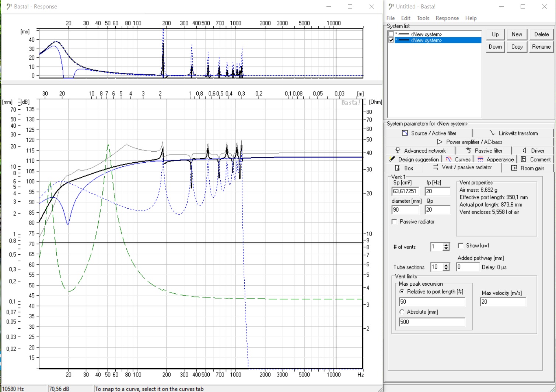Click the Sp [cm²] input field

[405, 191]
